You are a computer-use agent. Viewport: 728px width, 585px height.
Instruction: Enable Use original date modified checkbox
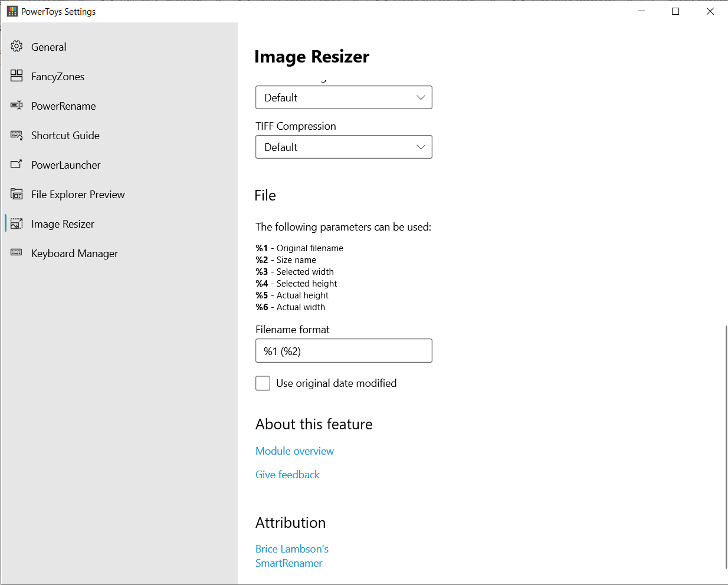(263, 383)
